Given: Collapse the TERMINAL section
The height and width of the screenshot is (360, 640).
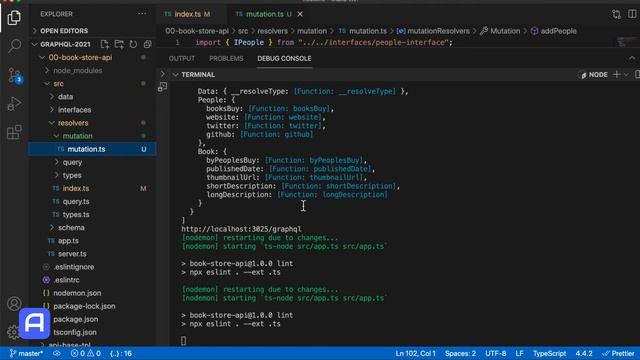Looking at the screenshot, I should tap(176, 75).
